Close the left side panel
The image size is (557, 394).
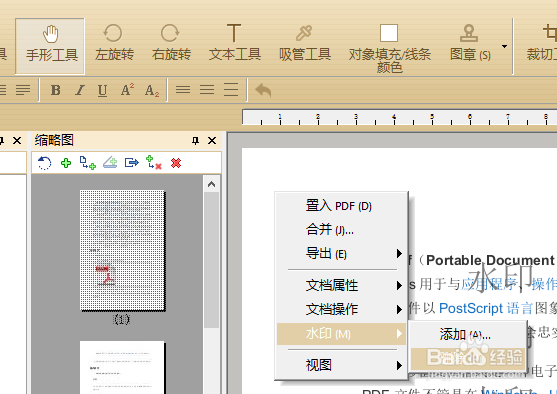pyautogui.click(x=17, y=141)
